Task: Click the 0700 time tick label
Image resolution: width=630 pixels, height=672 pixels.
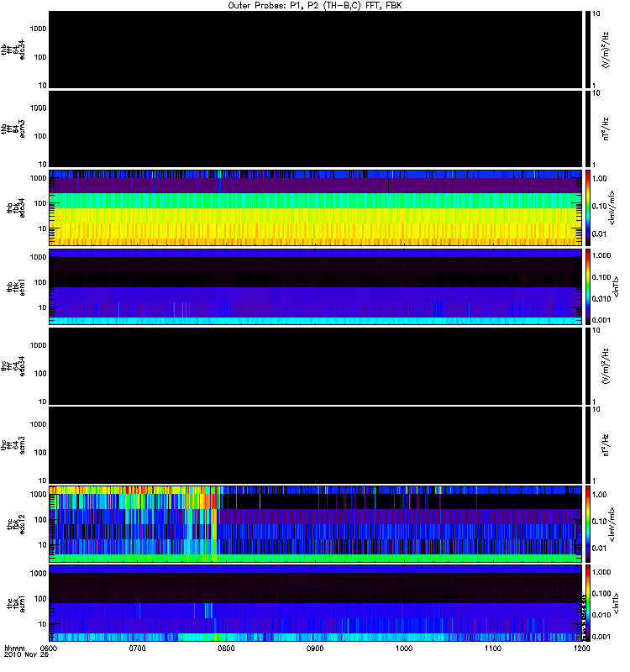Action: click(x=138, y=648)
